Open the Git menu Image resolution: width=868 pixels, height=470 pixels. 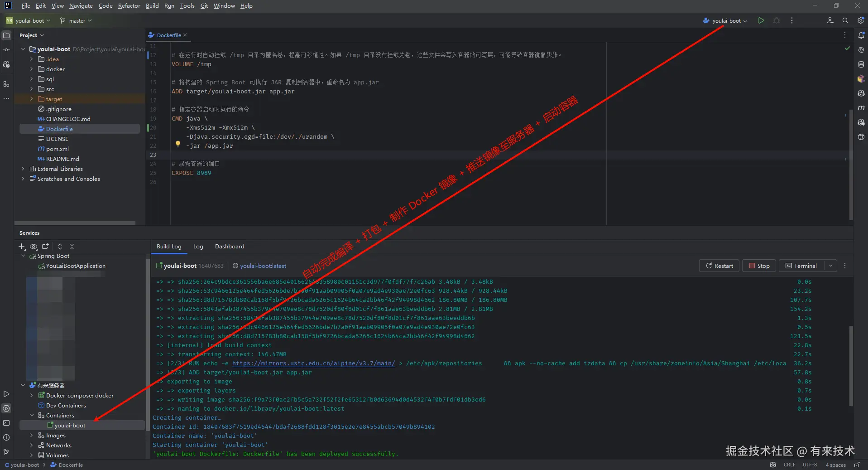204,6
